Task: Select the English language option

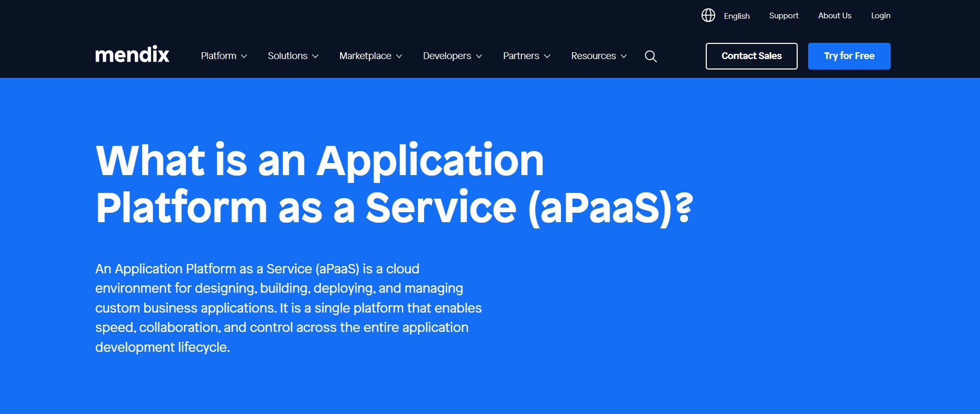Action: [x=737, y=16]
